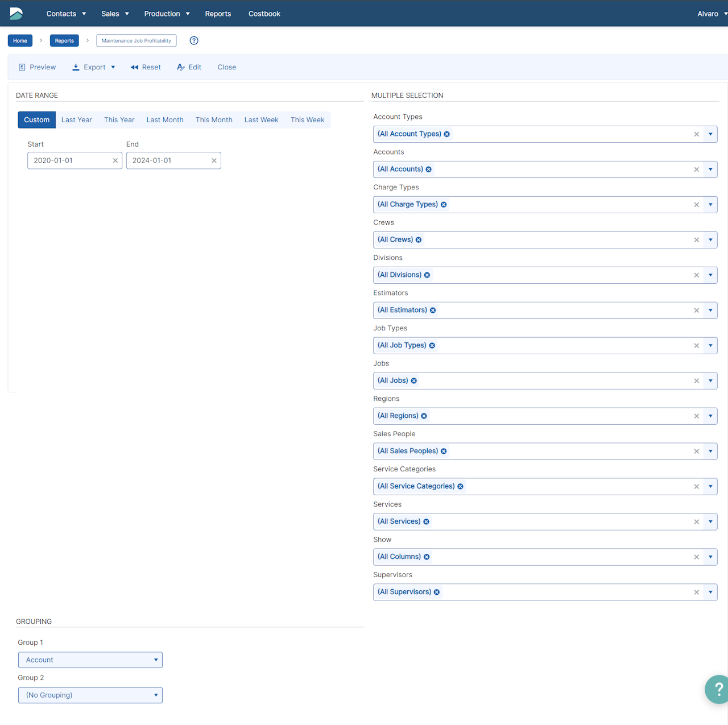This screenshot has height=725, width=728.
Task: Expand the Job Types dropdown arrow
Action: 710,346
